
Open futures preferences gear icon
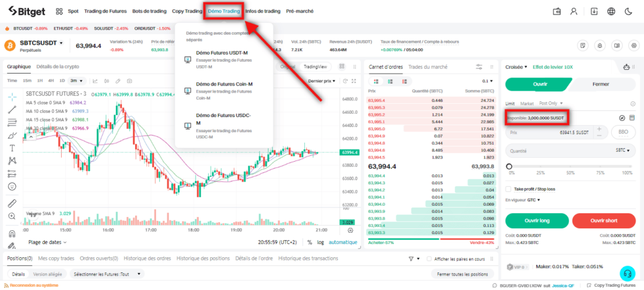(x=634, y=45)
